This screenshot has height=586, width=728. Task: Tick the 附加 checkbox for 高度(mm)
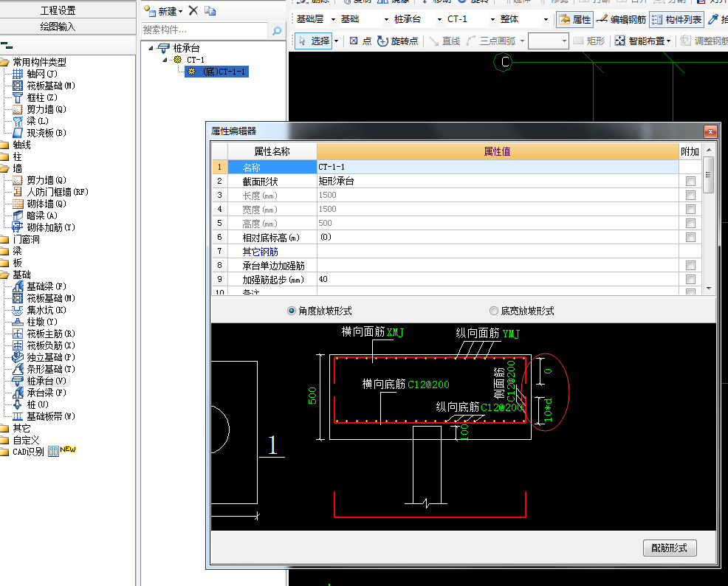pyautogui.click(x=690, y=224)
